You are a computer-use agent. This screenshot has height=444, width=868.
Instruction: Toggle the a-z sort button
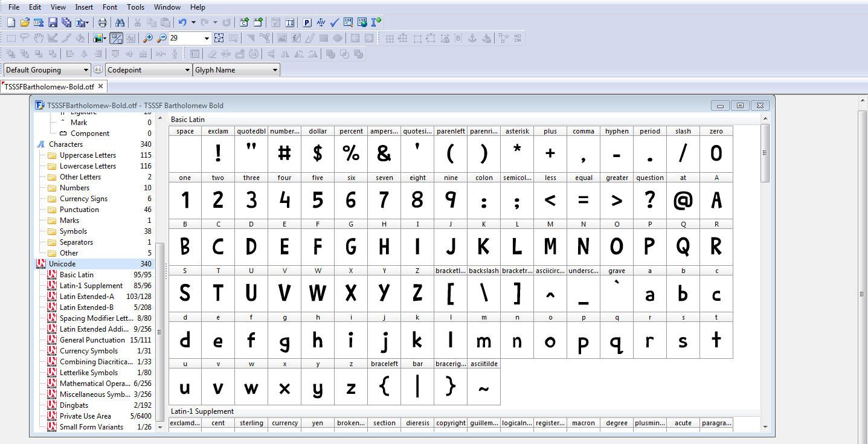(98, 70)
